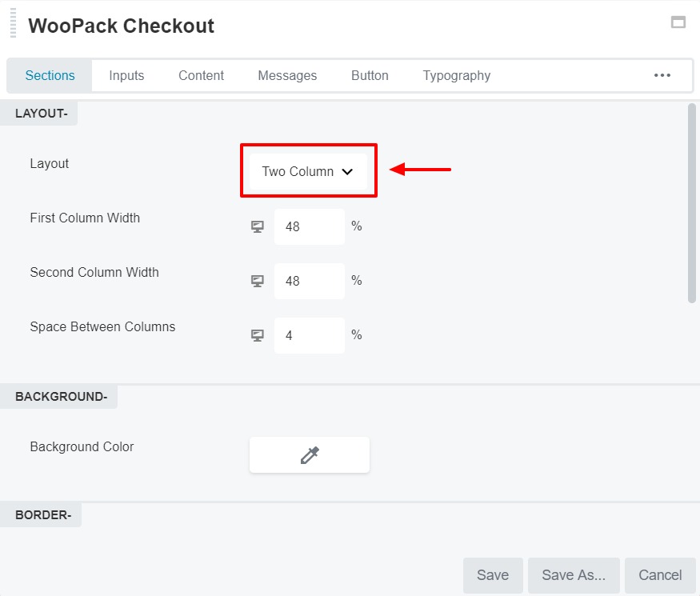Click the Save button
700x596 pixels.
point(493,575)
